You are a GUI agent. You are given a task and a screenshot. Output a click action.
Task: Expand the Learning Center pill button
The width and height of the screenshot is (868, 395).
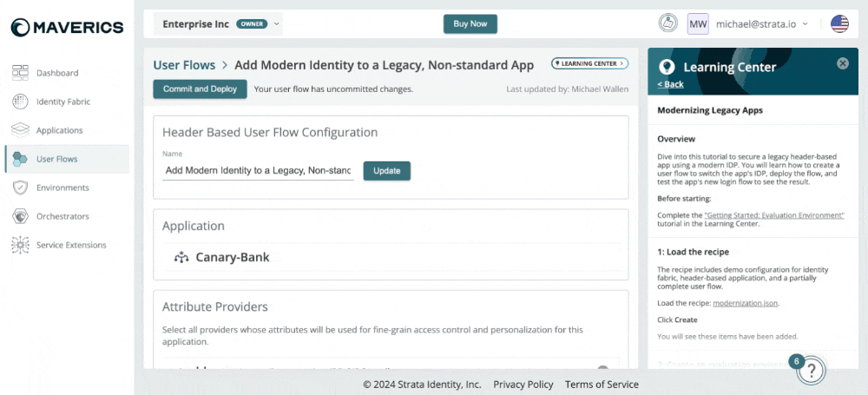589,63
